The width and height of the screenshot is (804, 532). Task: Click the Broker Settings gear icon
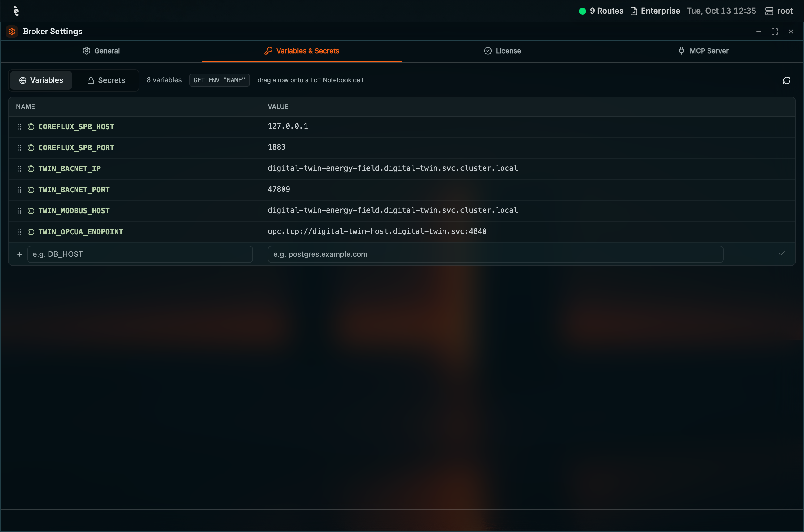pyautogui.click(x=12, y=32)
